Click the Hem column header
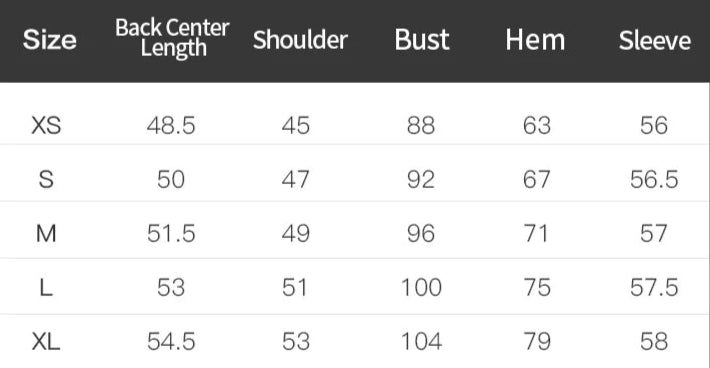Image resolution: width=710 pixels, height=368 pixels. click(x=535, y=40)
